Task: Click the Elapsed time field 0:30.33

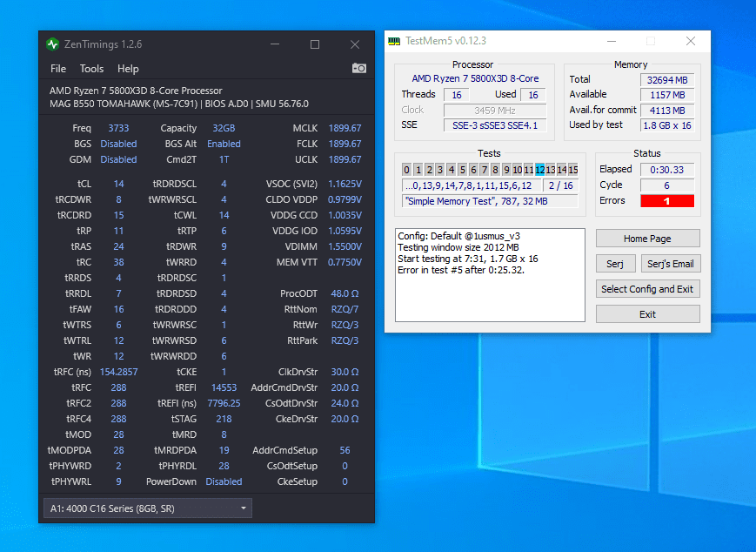Action: (x=667, y=170)
